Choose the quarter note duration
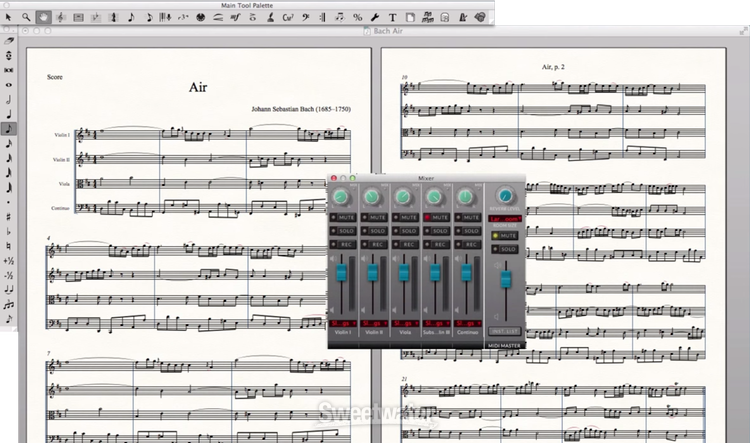This screenshot has height=443, width=750. pyautogui.click(x=9, y=114)
